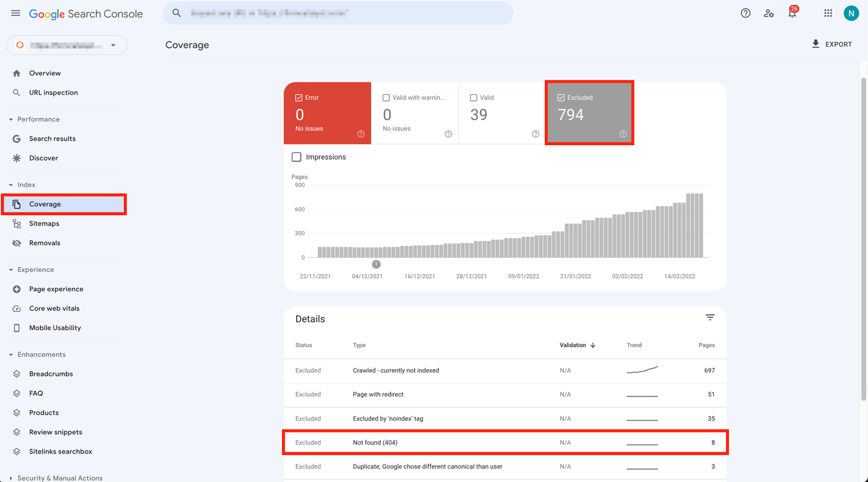
Task: Open Breadcrumbs enhancement report
Action: click(x=51, y=374)
